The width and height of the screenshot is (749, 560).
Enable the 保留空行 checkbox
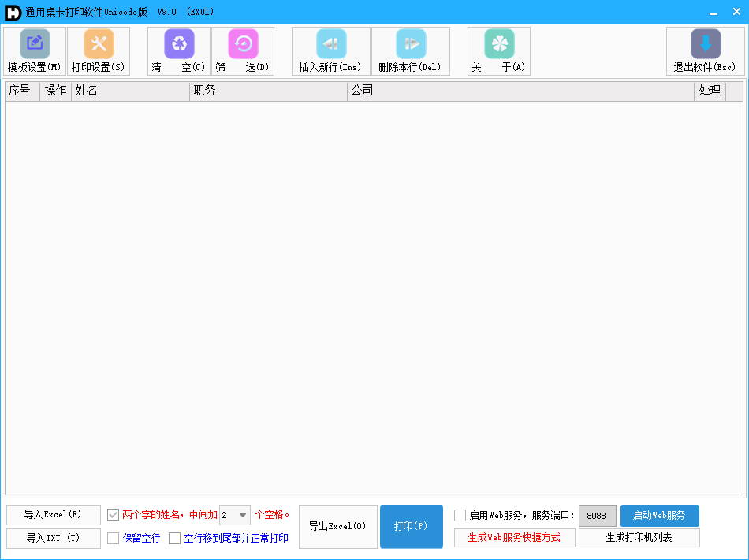click(114, 539)
